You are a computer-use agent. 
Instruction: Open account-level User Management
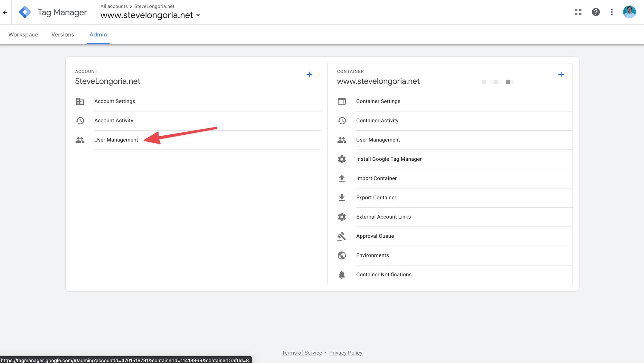pyautogui.click(x=116, y=140)
